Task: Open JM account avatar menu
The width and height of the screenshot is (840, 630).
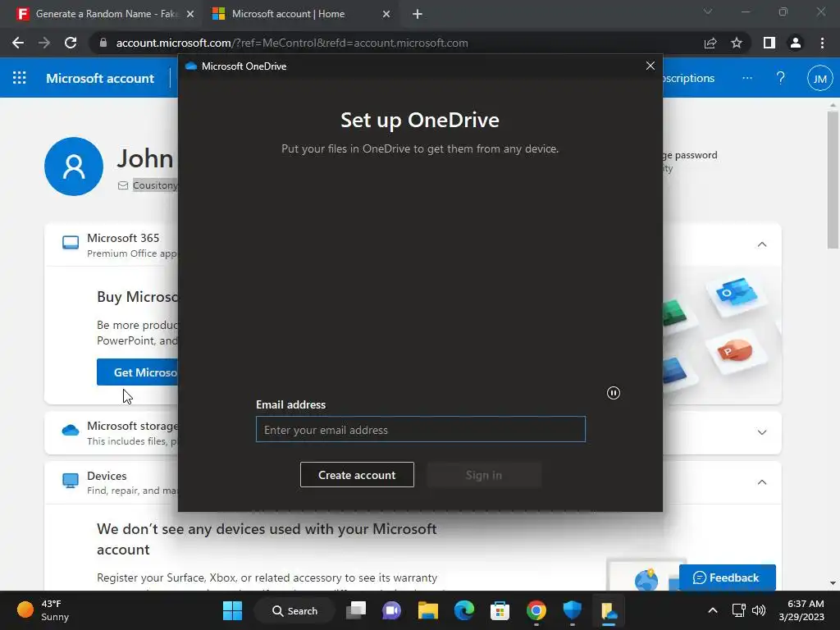Action: (819, 79)
